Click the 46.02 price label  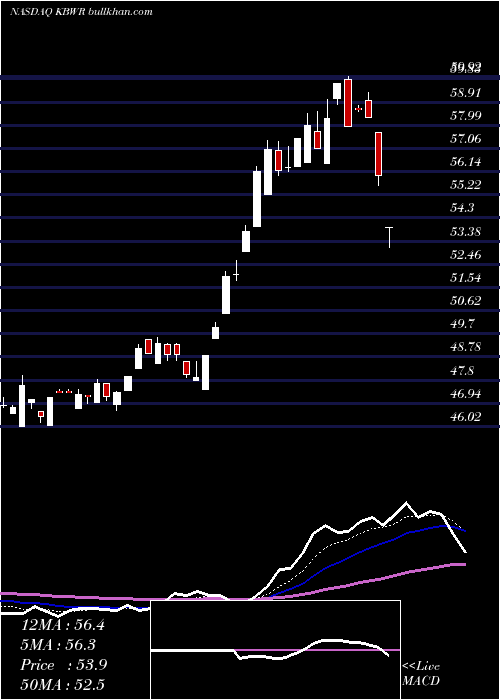coord(466,417)
